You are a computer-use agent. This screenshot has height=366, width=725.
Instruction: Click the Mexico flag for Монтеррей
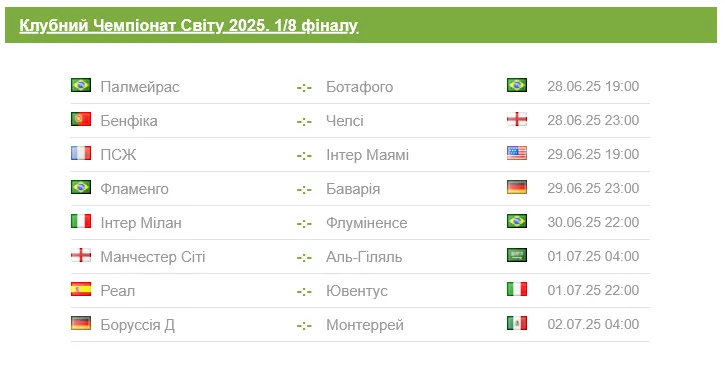click(517, 323)
